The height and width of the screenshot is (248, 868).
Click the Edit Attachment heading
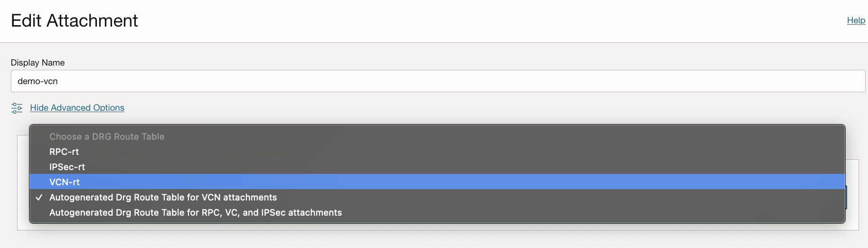pyautogui.click(x=74, y=21)
